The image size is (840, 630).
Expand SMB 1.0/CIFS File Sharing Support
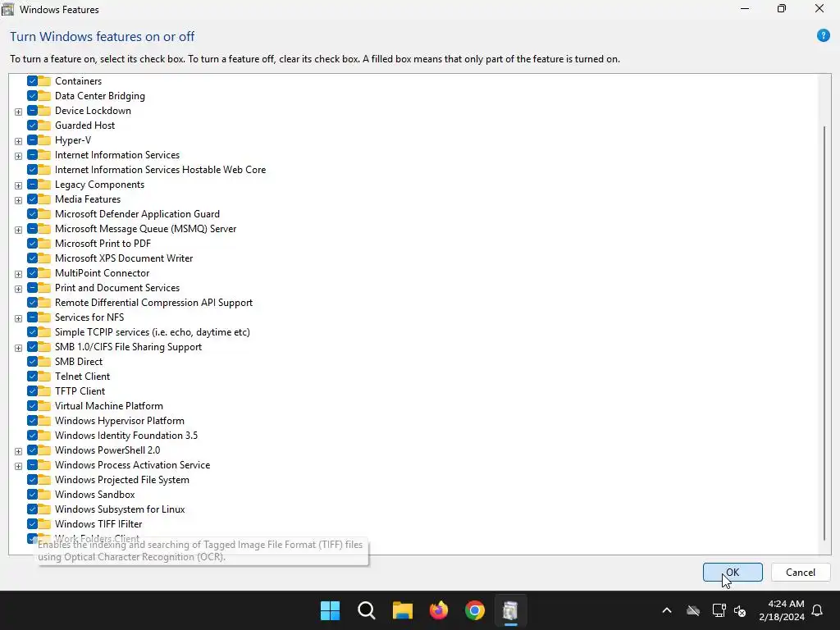18,348
